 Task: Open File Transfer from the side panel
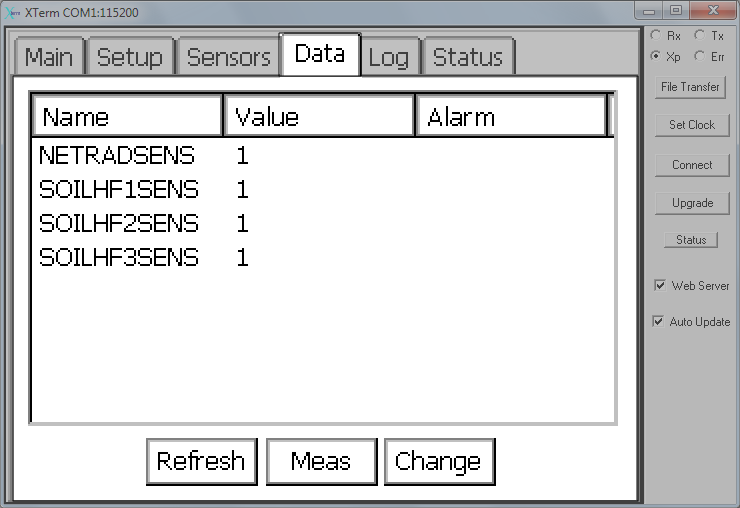click(x=690, y=87)
